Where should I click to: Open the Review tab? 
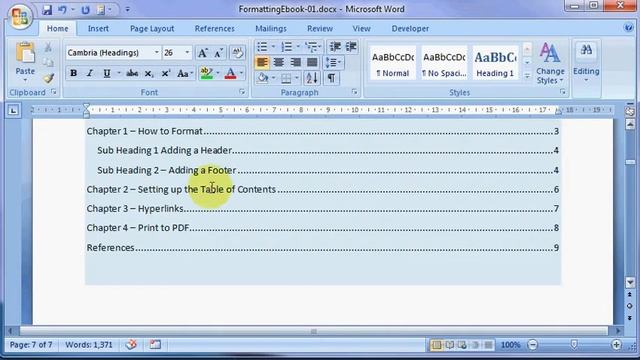point(320,29)
